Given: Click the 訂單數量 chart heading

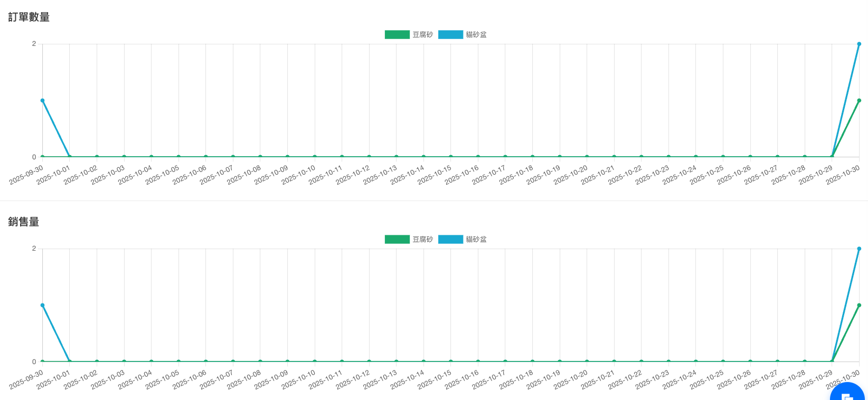Looking at the screenshot, I should (x=29, y=17).
